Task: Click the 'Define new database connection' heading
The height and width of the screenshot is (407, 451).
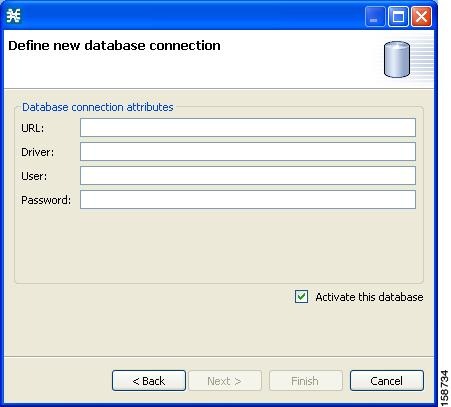Action: tap(114, 46)
